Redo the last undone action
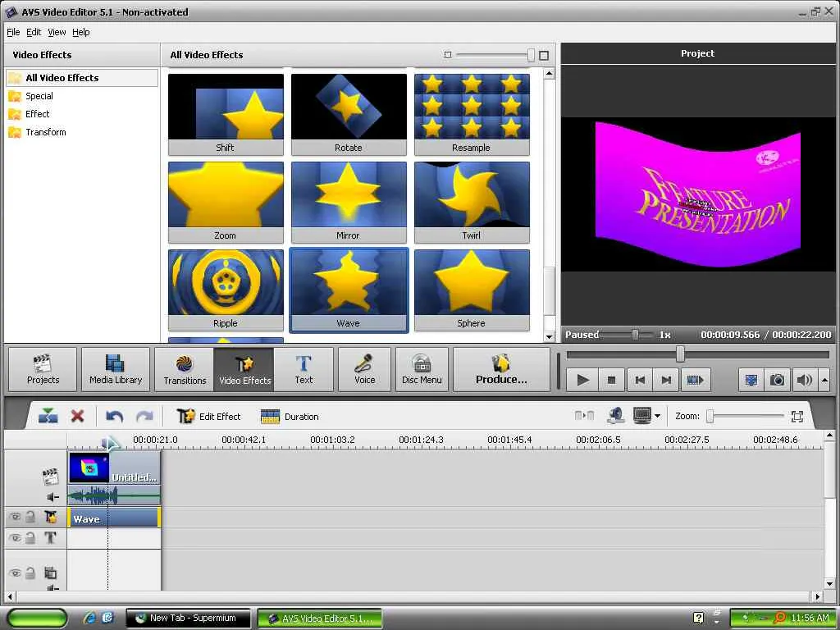 (144, 416)
